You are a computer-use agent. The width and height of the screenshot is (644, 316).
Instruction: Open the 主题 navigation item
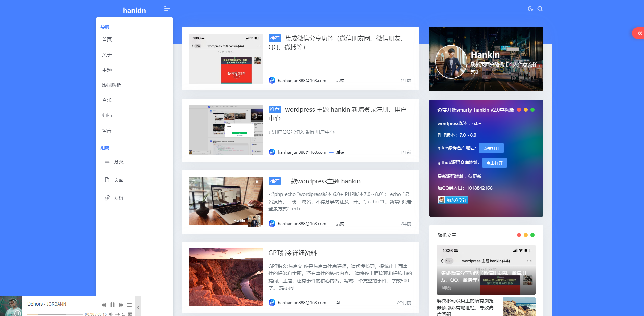[107, 70]
